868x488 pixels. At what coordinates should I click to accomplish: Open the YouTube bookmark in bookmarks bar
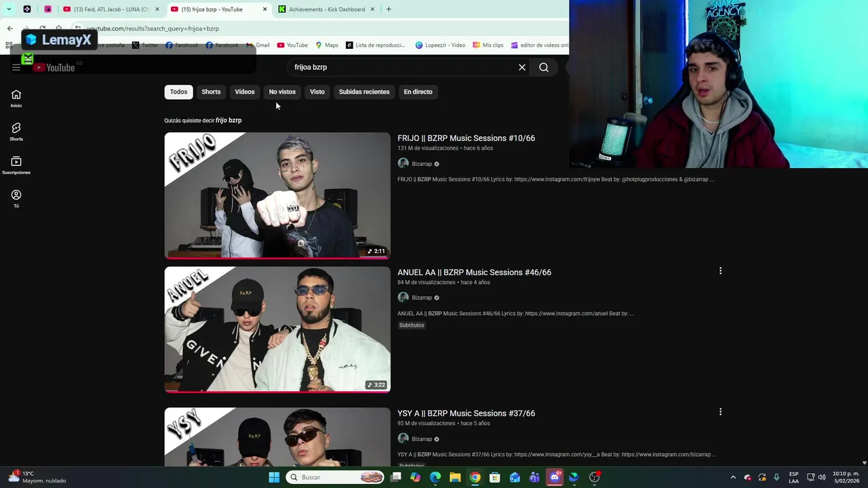(x=292, y=45)
